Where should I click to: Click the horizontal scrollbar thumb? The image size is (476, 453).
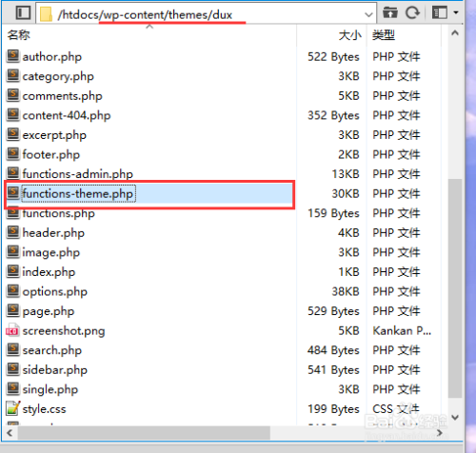coord(144,433)
